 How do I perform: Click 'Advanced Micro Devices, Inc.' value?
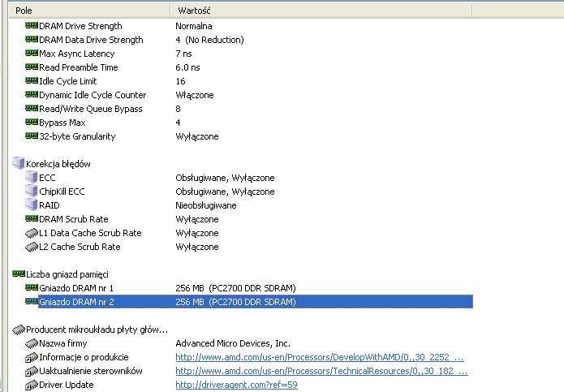click(233, 343)
